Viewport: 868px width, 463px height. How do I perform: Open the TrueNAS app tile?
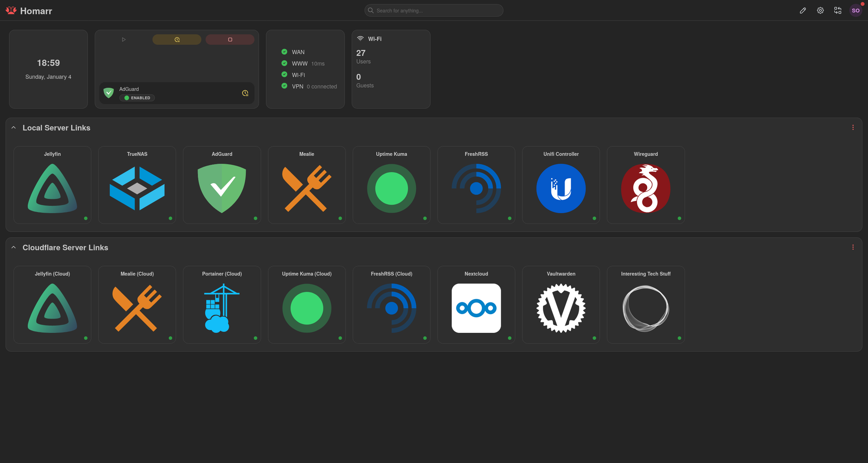137,185
